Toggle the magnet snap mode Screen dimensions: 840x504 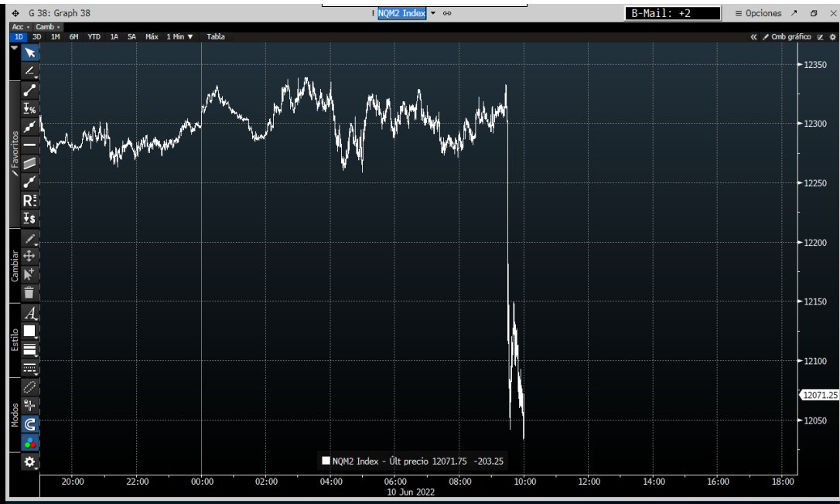click(29, 424)
